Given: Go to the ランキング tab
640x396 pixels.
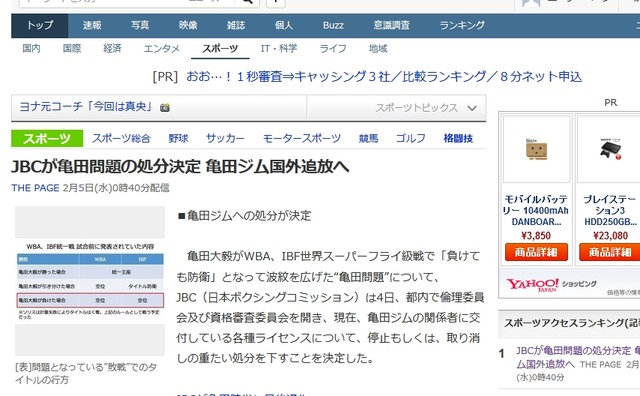Looking at the screenshot, I should tap(462, 25).
